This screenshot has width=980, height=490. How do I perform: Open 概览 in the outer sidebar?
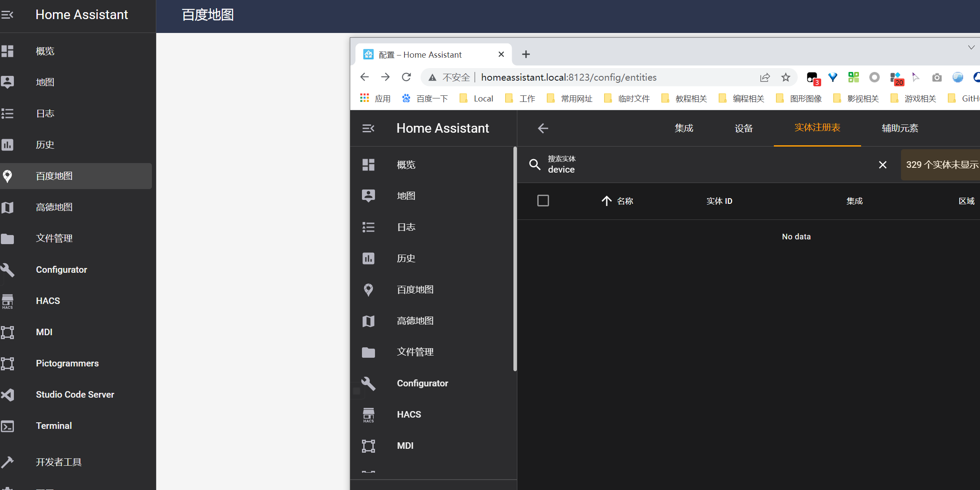[x=76, y=51]
